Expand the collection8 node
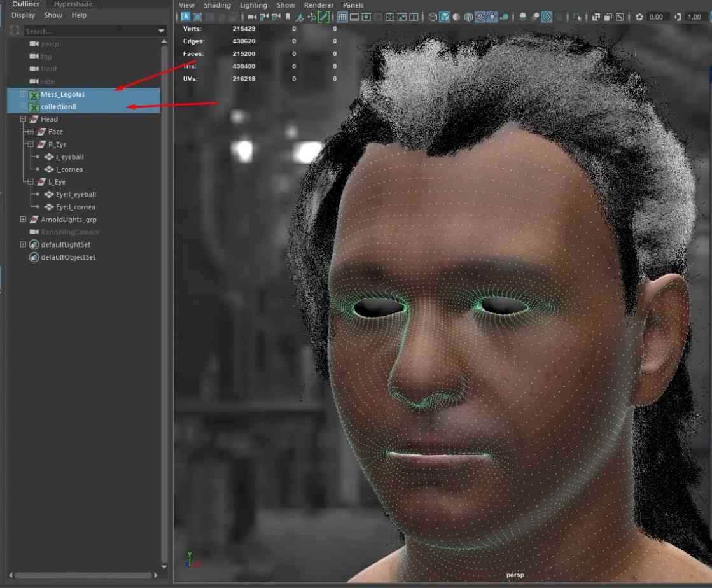This screenshot has height=588, width=712. point(23,107)
